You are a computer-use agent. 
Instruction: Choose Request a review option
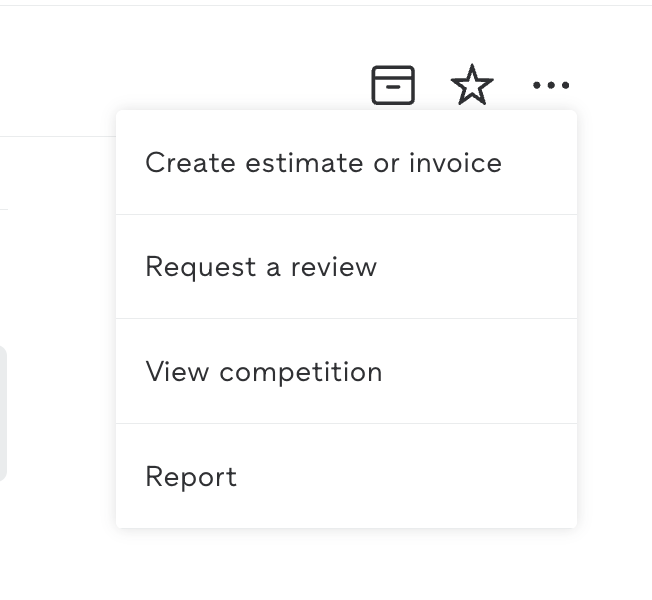coord(346,267)
